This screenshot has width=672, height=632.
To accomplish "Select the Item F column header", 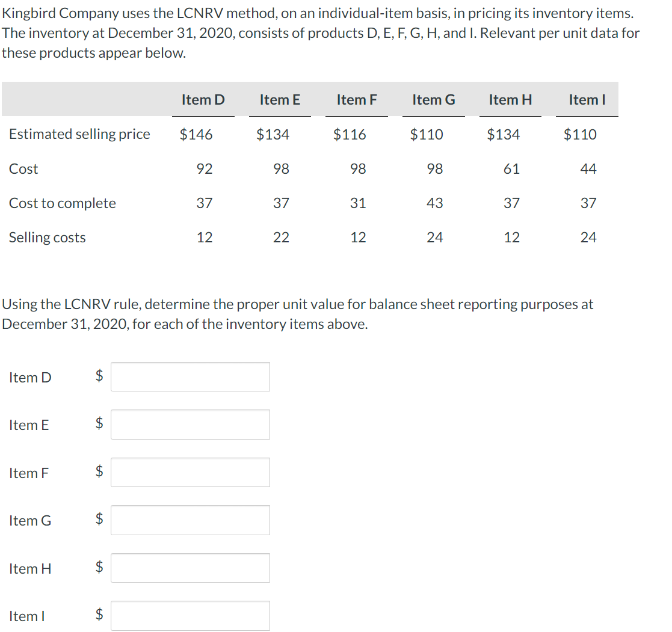I will click(x=357, y=100).
